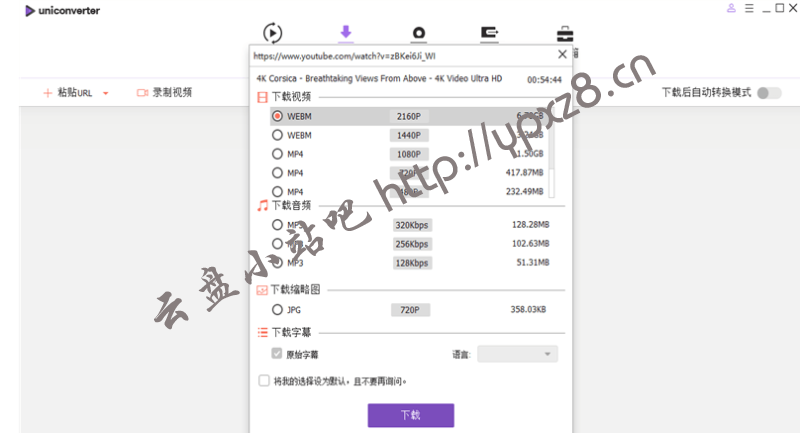Open the Burn disc tab icon
Viewport: 800px width, 433px height.
419,33
